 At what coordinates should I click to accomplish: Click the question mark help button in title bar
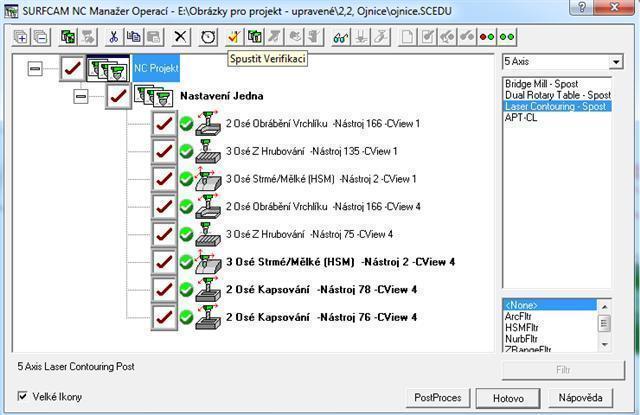(582, 7)
